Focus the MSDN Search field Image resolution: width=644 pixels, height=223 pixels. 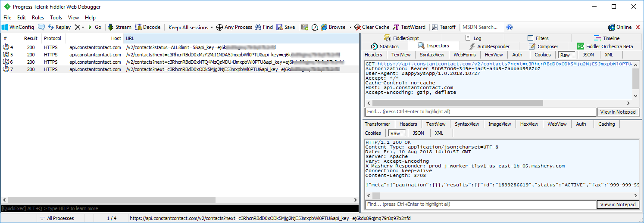point(482,27)
